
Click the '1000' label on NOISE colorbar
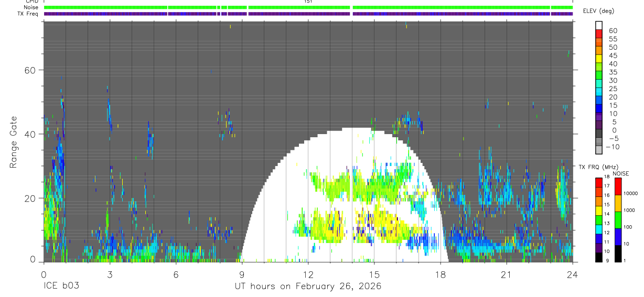(630, 211)
